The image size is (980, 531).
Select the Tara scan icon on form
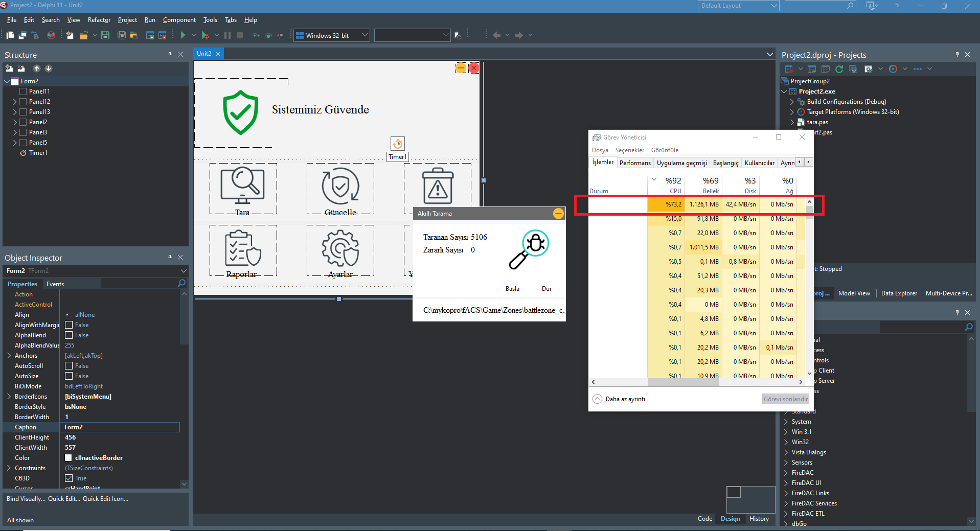coord(242,186)
